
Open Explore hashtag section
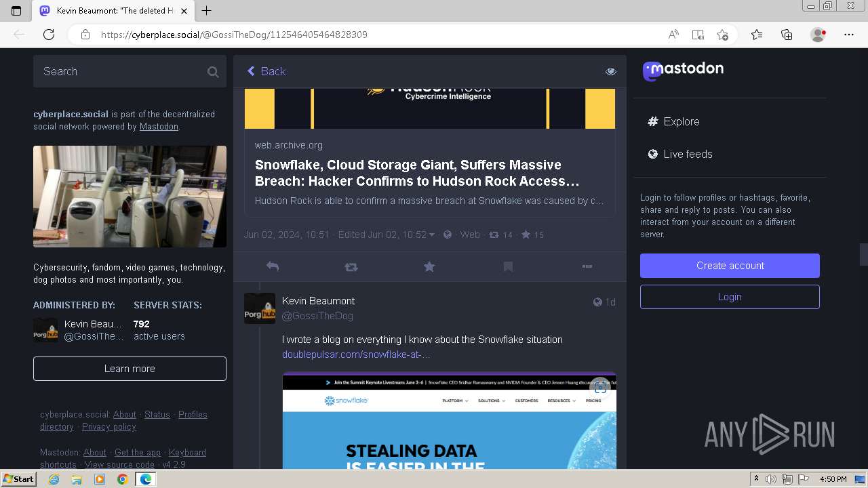[x=673, y=121]
